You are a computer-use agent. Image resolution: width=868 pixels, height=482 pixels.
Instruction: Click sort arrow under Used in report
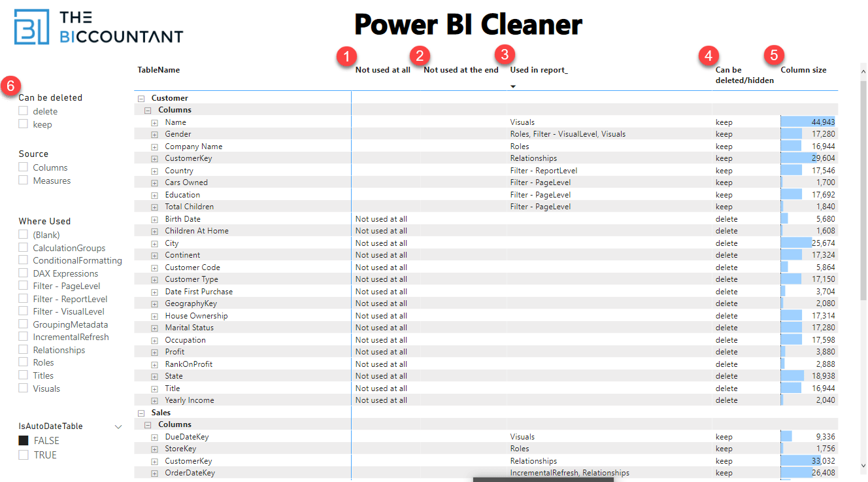click(x=513, y=86)
